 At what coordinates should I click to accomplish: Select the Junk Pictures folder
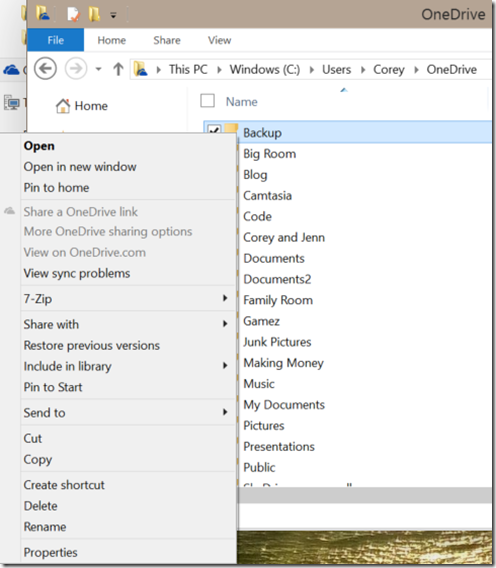[277, 342]
